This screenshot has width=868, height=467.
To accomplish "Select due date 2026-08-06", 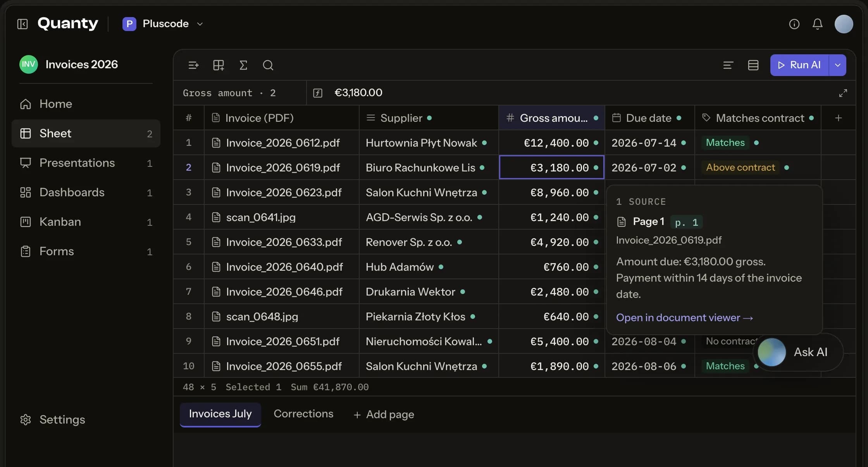I will 649,366.
